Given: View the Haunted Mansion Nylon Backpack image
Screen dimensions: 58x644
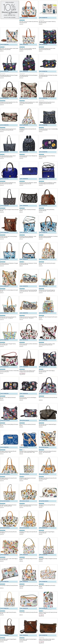Looking at the screenshot, I should [x=29, y=143].
